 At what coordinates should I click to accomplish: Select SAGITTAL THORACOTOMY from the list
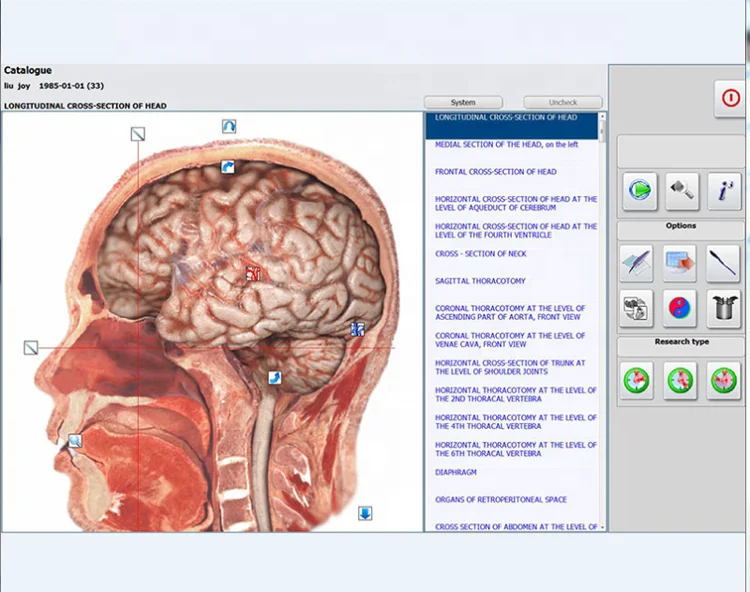click(x=480, y=281)
